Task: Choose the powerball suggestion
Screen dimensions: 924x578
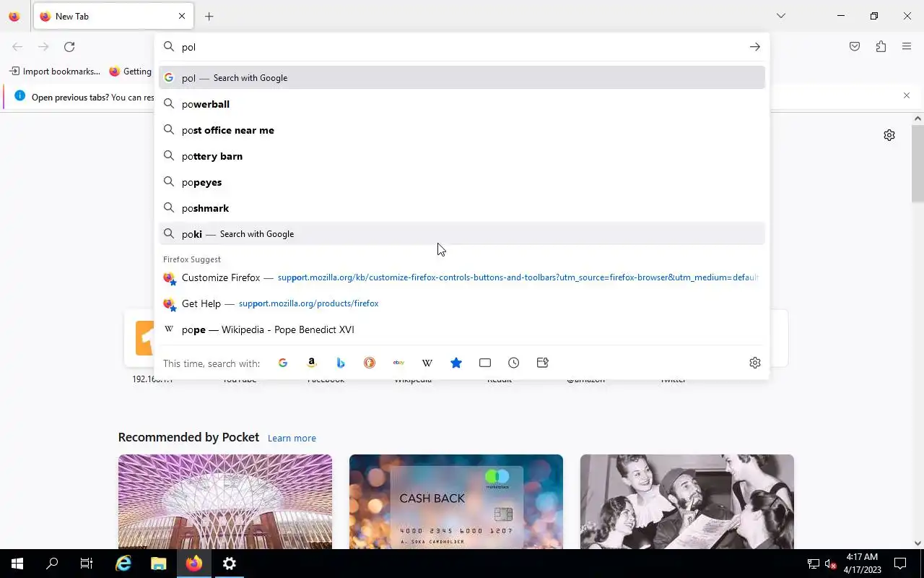Action: point(462,104)
